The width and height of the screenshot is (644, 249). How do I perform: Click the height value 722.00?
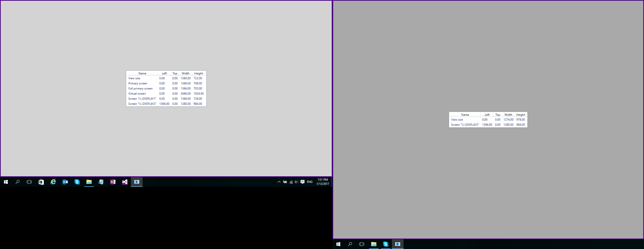198,79
